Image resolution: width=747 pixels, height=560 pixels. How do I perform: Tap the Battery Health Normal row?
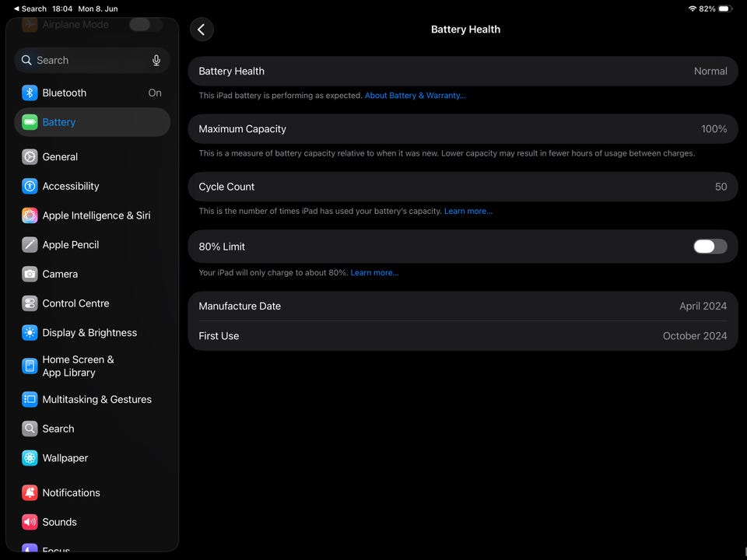462,72
